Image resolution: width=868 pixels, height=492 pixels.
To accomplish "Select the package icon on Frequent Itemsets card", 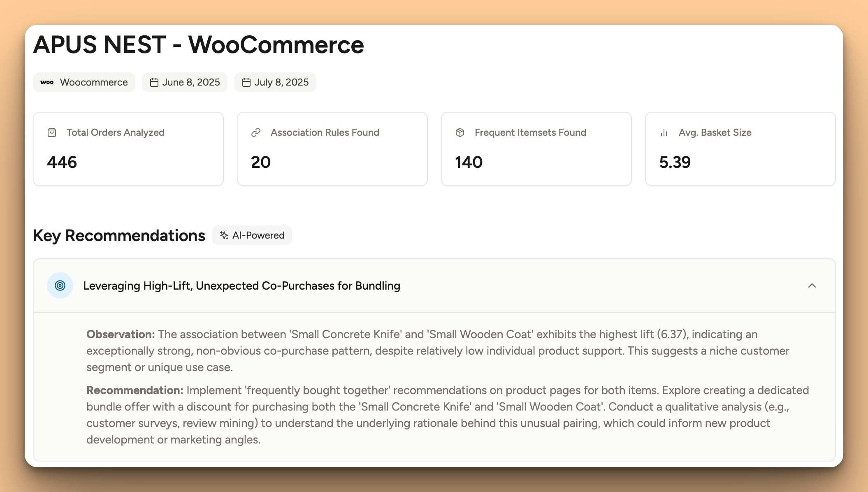I will [x=460, y=132].
